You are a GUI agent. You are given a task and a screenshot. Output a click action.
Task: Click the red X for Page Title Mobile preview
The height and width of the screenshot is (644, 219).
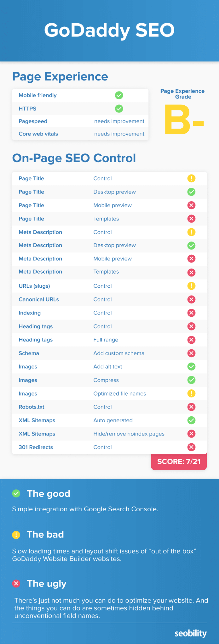pos(191,205)
